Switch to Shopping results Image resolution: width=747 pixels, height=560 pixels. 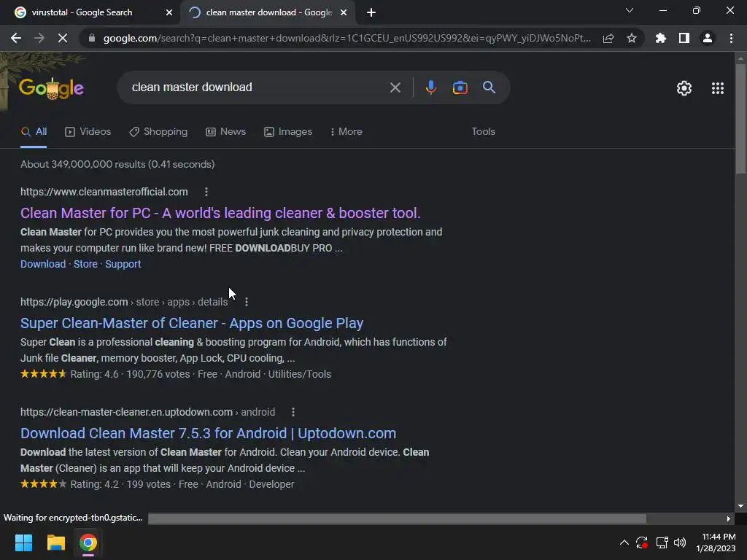pos(158,132)
